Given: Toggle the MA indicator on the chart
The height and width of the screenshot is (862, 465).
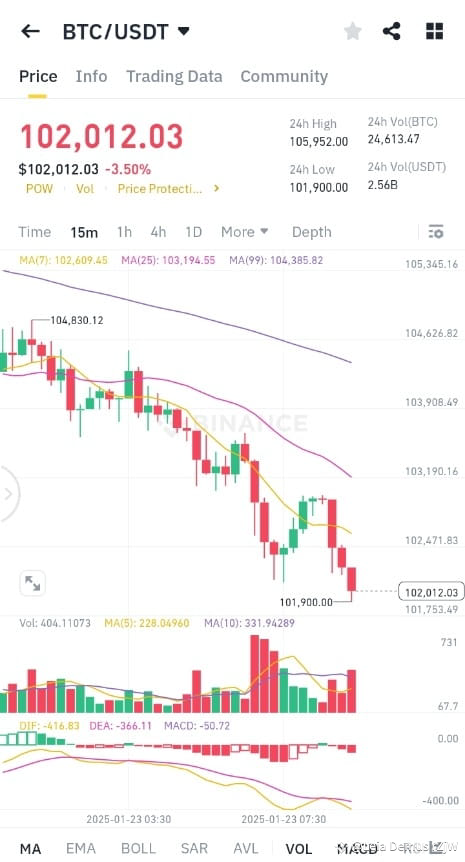Looking at the screenshot, I should (x=30, y=849).
